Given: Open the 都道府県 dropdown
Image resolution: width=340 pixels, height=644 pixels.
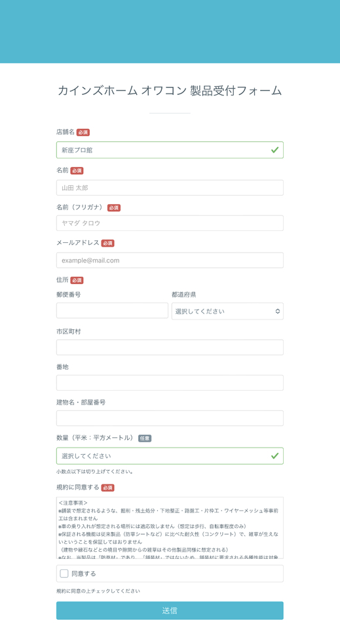Looking at the screenshot, I should click(x=227, y=312).
